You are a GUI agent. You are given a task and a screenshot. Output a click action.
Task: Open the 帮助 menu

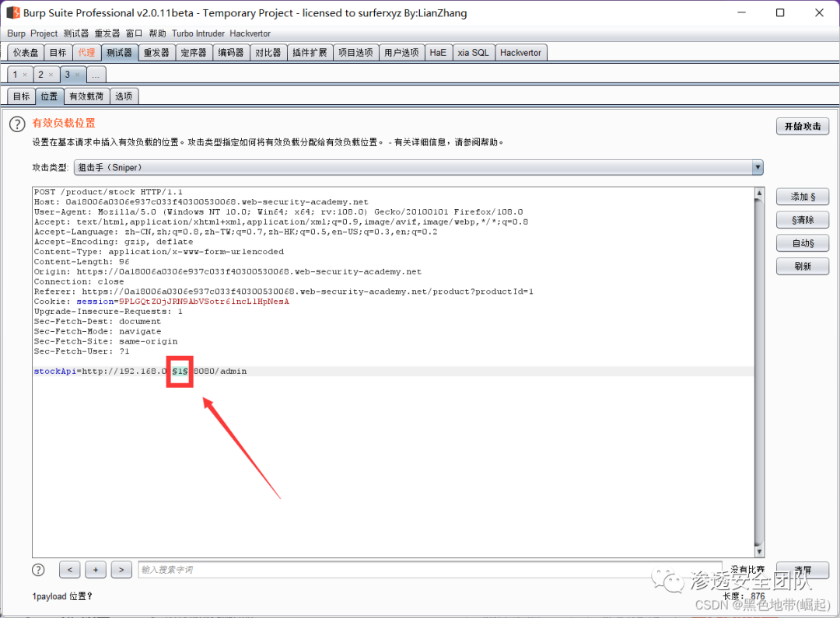(157, 33)
